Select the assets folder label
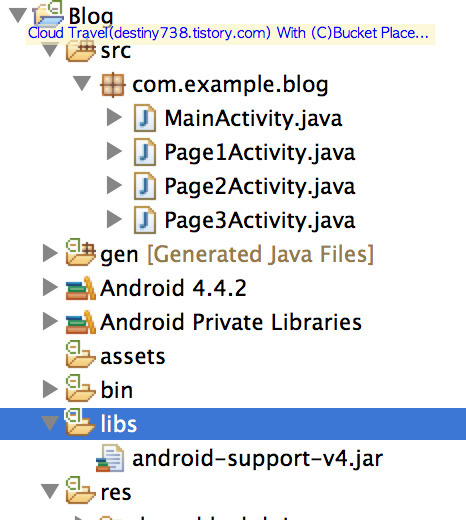Viewport: 466px width, 520px height. tap(133, 357)
